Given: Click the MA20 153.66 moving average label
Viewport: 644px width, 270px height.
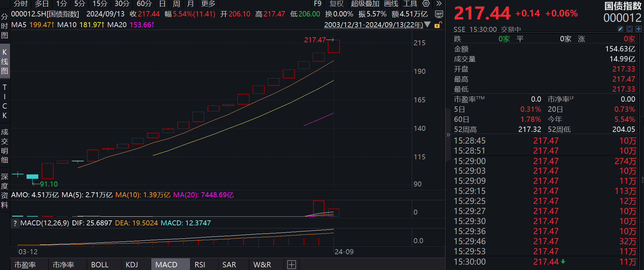Looking at the screenshot, I should [131, 25].
